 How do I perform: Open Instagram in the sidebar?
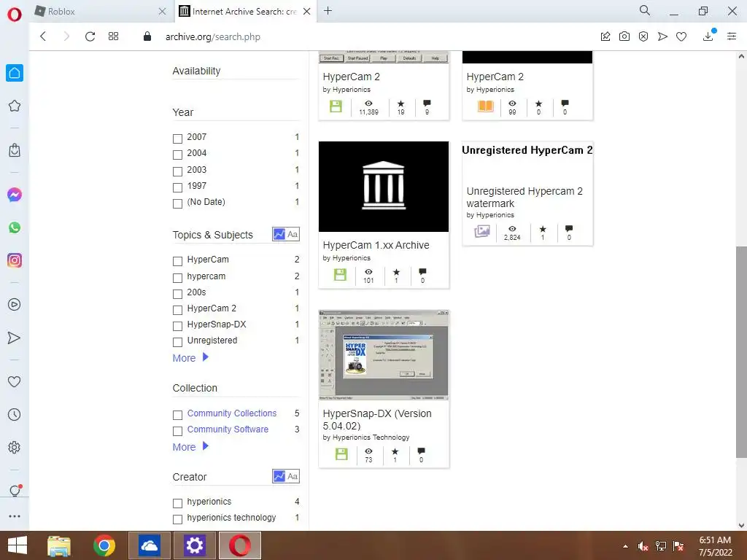(x=15, y=260)
